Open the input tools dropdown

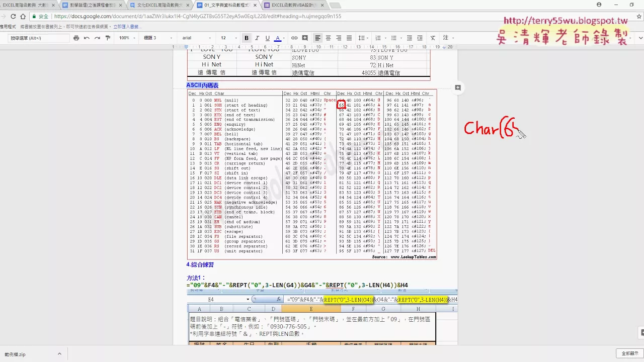click(x=448, y=38)
